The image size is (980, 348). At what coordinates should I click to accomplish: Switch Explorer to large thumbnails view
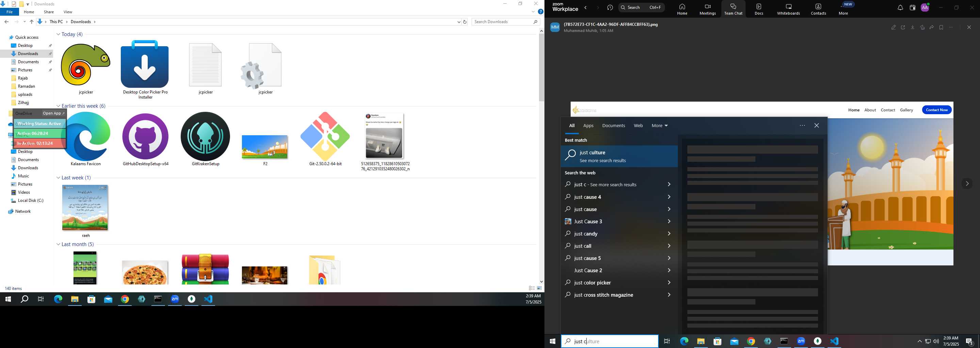pyautogui.click(x=539, y=288)
